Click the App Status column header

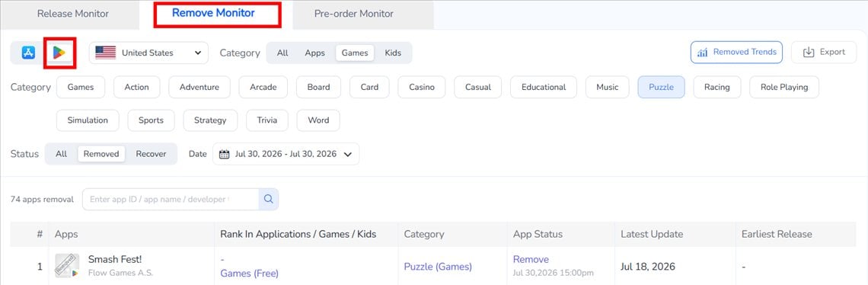click(538, 234)
